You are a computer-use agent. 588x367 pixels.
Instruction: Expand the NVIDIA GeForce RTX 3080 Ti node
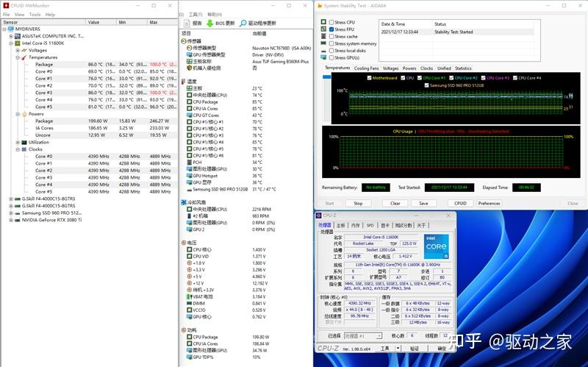11,220
